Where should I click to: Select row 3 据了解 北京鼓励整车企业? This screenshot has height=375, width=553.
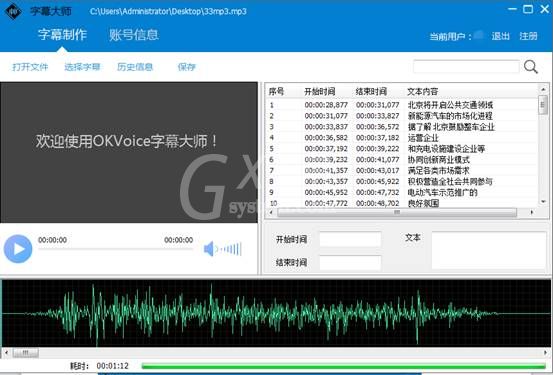click(x=402, y=127)
